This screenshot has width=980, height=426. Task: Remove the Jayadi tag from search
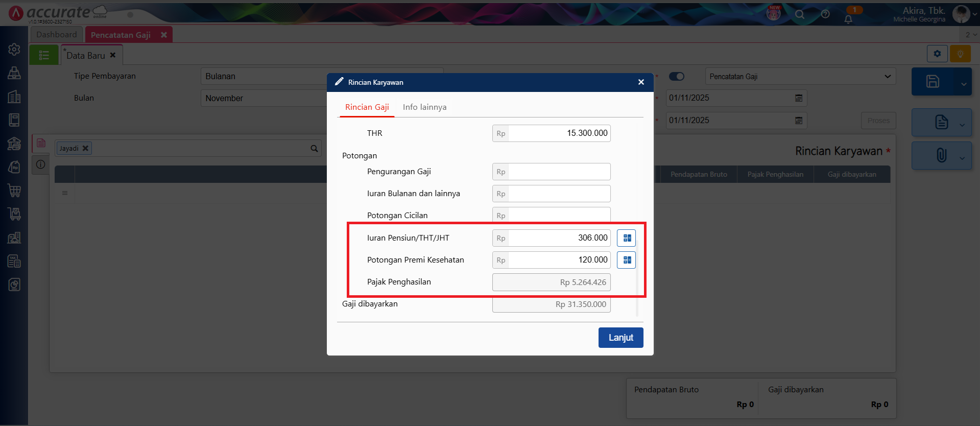coord(85,149)
